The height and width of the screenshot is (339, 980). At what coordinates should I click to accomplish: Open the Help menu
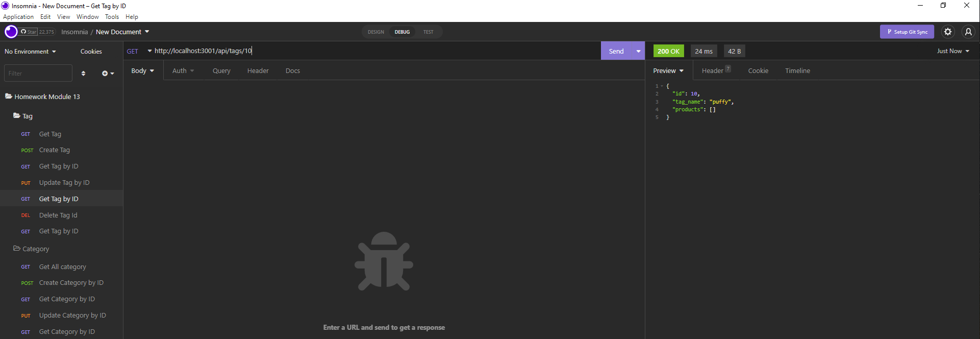132,17
